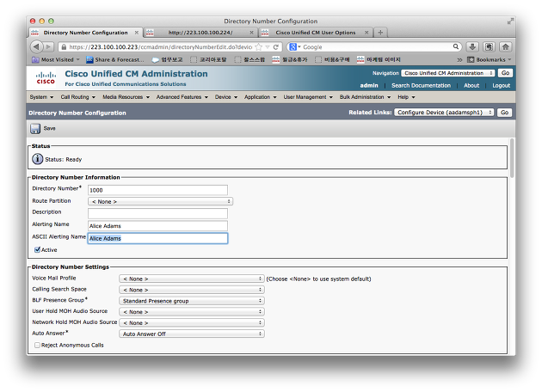Viewport: 542px width, 392px height.
Task: Open the Device menu
Action: [x=226, y=97]
